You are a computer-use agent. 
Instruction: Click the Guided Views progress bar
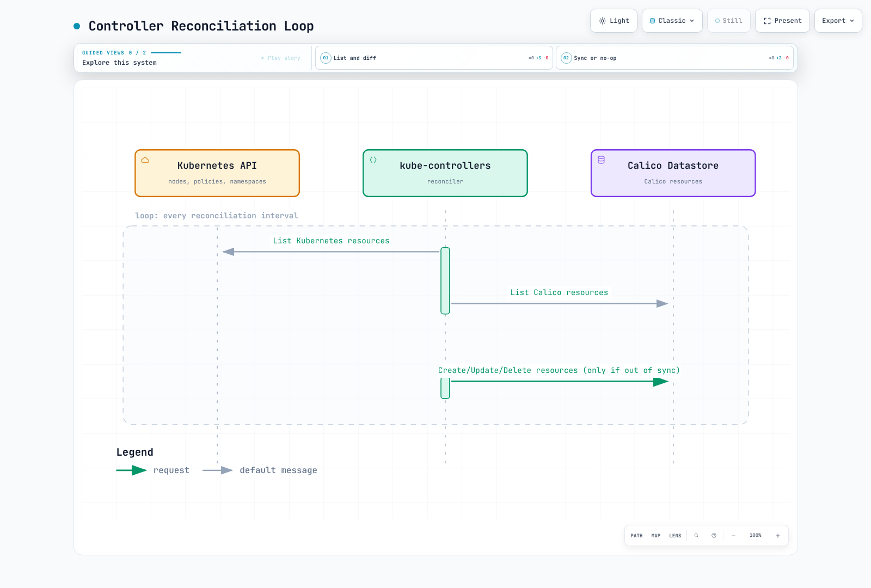click(x=166, y=53)
